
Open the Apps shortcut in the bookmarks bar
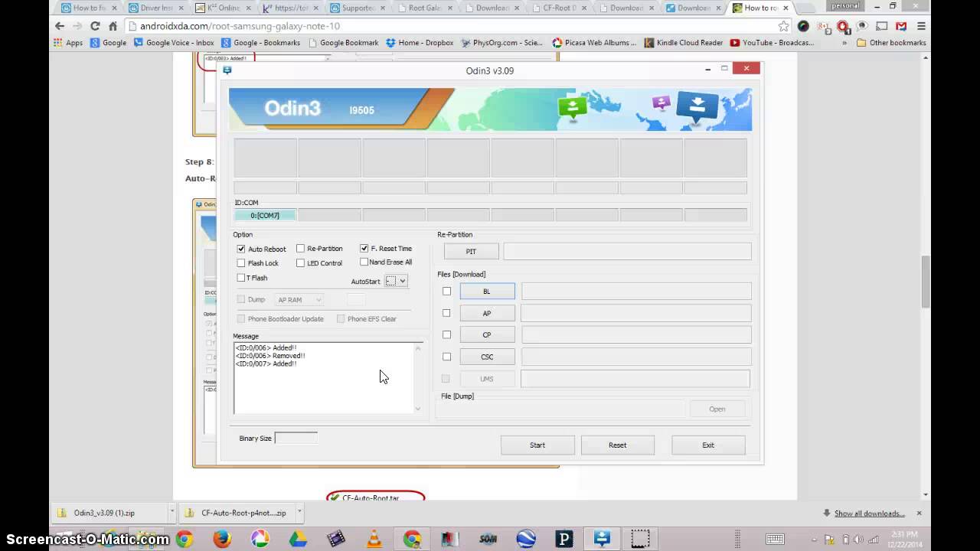[68, 43]
